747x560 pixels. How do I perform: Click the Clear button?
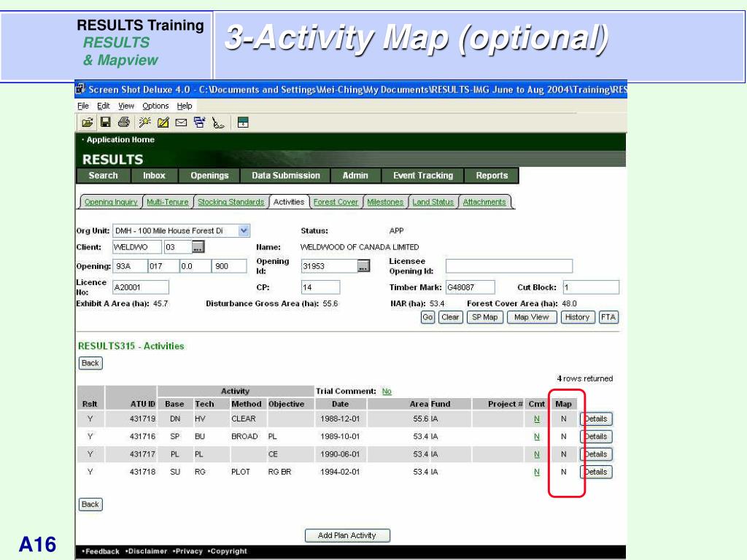[450, 317]
